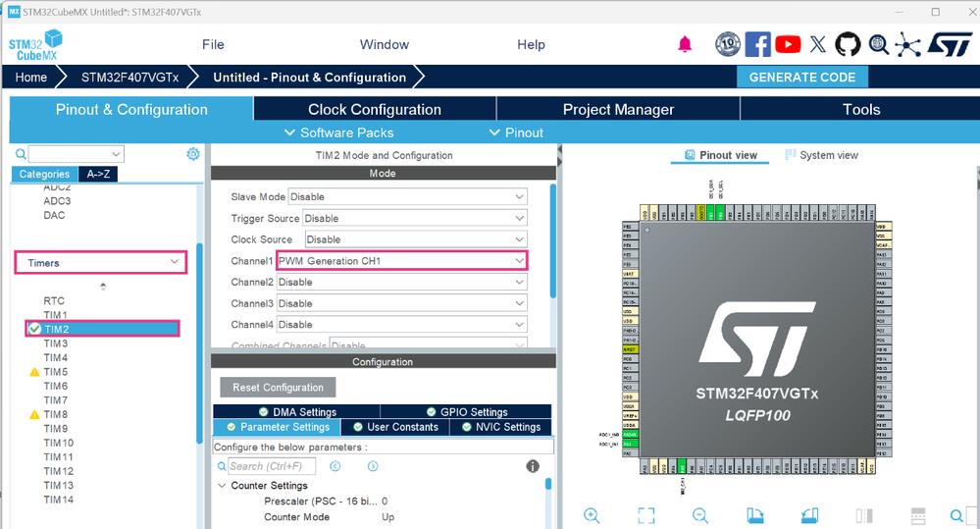
Task: Zoom in on the pinout view
Action: click(x=592, y=515)
